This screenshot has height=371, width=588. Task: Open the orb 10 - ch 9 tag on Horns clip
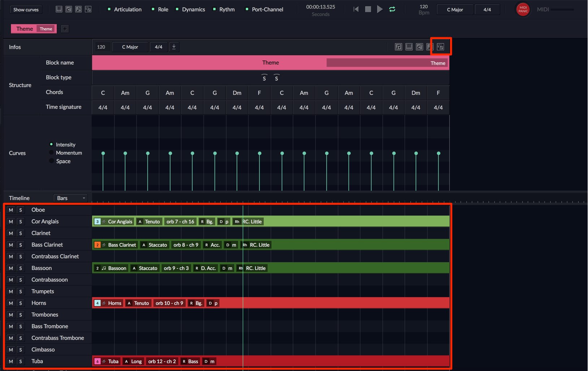169,303
